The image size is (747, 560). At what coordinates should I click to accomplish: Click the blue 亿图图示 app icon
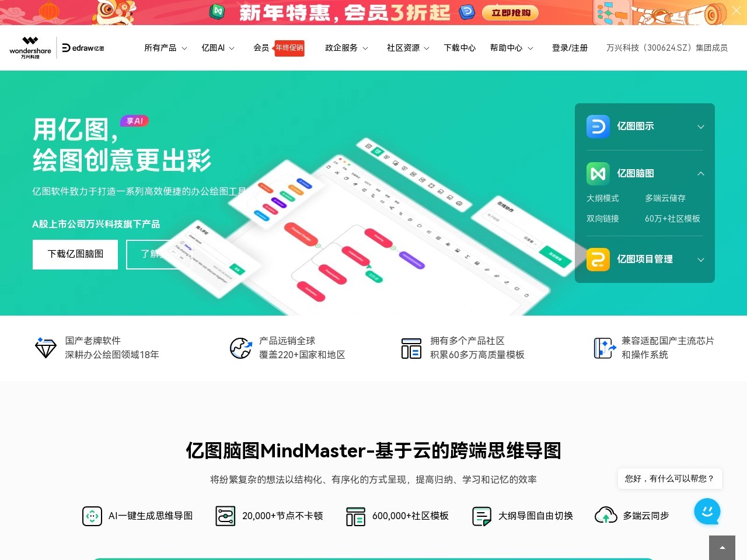tap(597, 126)
